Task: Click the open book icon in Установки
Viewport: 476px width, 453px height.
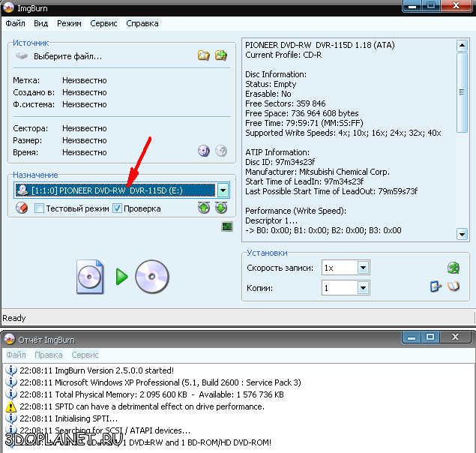Action: tap(453, 286)
